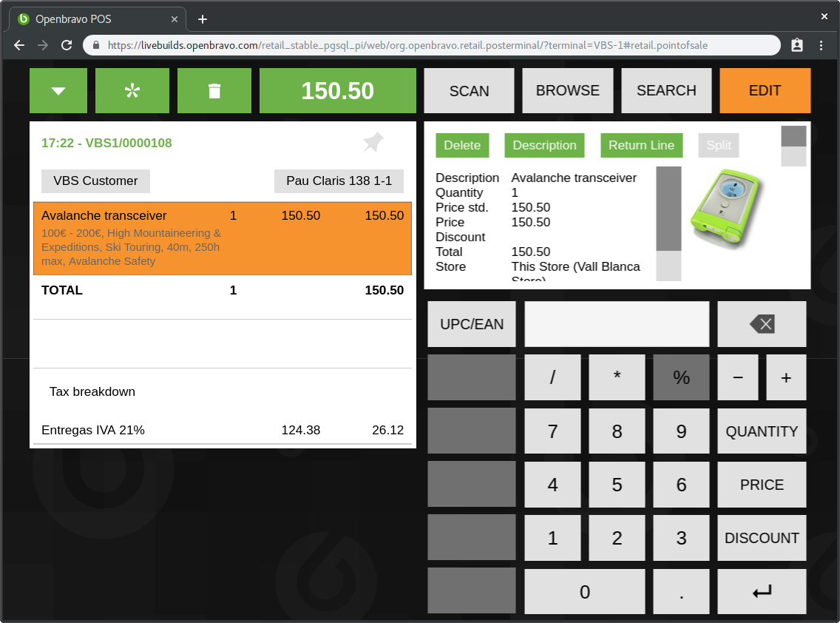Viewport: 840px width, 623px height.
Task: Click the Entregas IVA 21% tax row
Action: coord(223,430)
